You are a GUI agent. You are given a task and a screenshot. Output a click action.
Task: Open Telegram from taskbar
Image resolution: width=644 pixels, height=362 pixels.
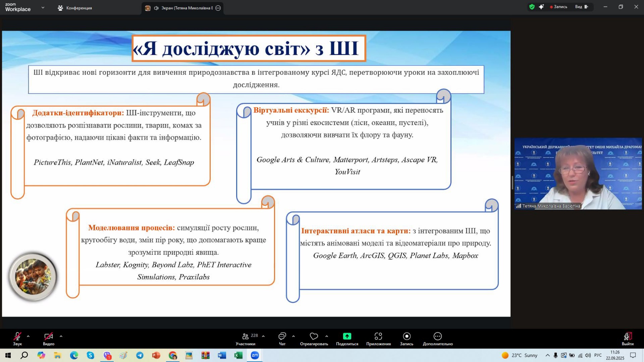tap(140, 355)
